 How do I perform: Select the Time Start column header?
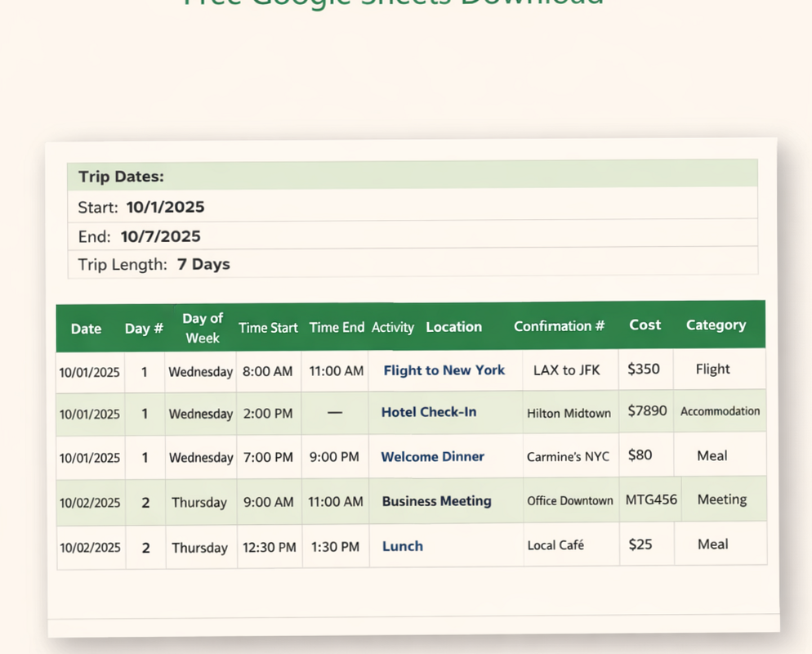(x=268, y=328)
